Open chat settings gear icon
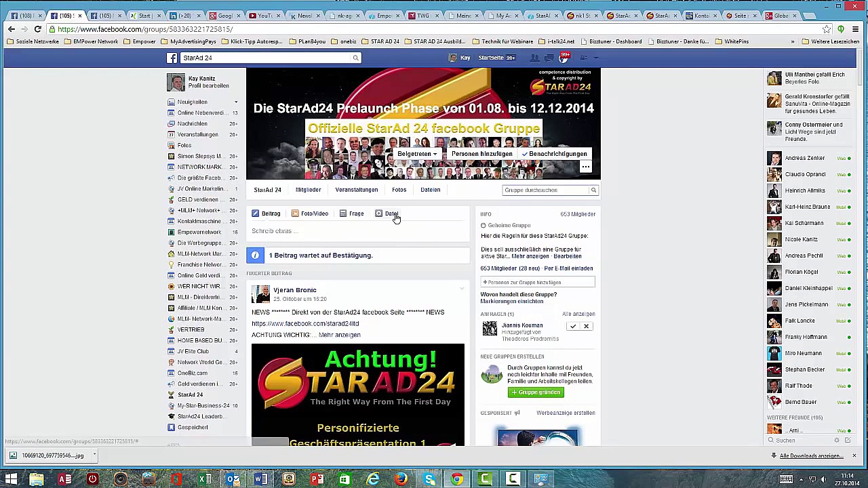The image size is (868, 488). pos(836,441)
